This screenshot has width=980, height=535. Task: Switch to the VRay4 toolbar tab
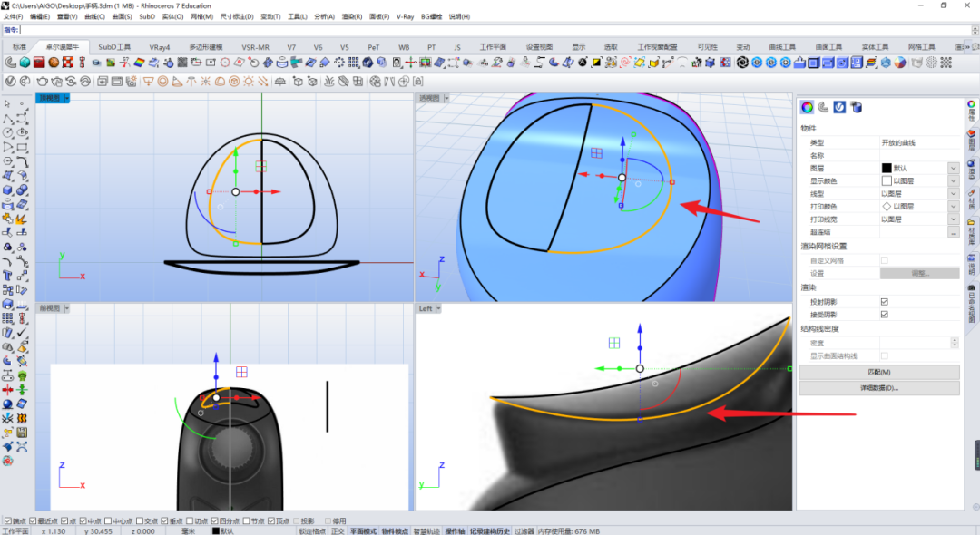point(160,47)
